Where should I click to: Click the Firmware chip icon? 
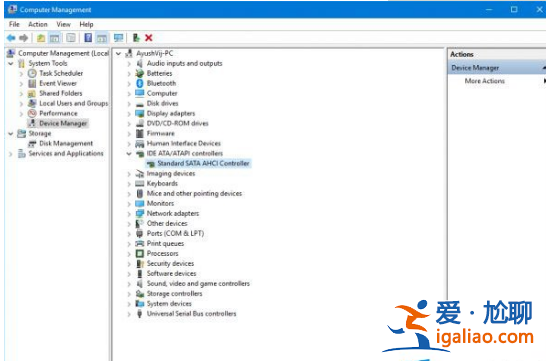click(x=140, y=133)
